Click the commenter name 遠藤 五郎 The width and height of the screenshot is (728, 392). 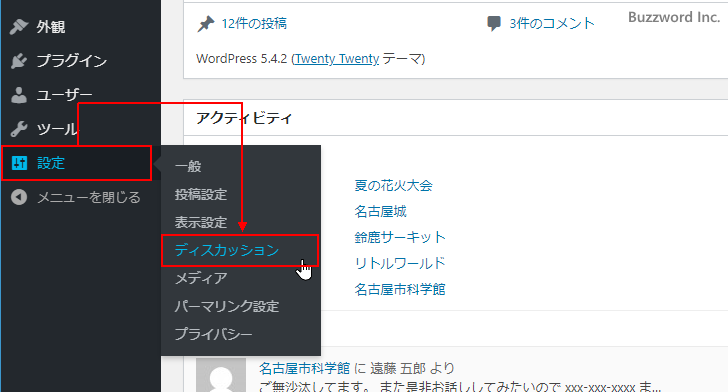397,368
